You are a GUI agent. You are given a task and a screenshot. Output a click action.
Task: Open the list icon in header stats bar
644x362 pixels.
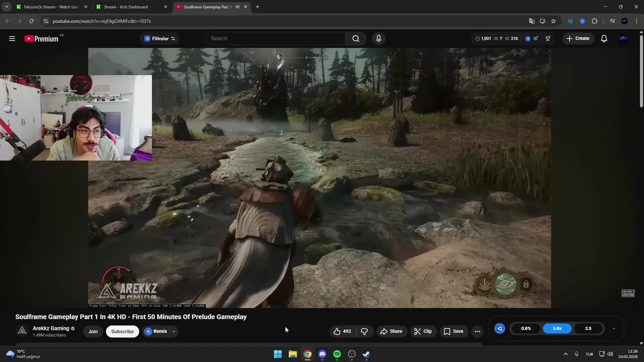coord(536,39)
